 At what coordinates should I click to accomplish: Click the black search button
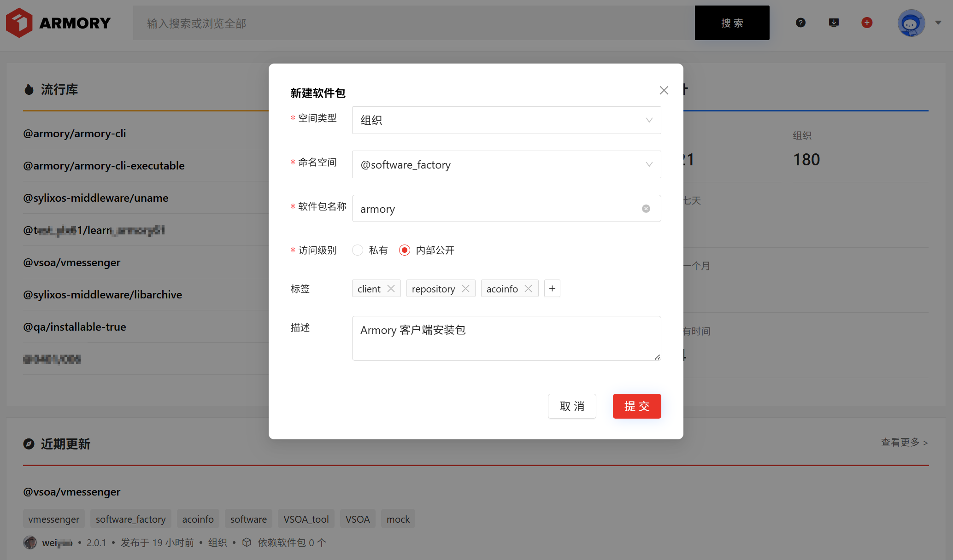pyautogui.click(x=732, y=23)
